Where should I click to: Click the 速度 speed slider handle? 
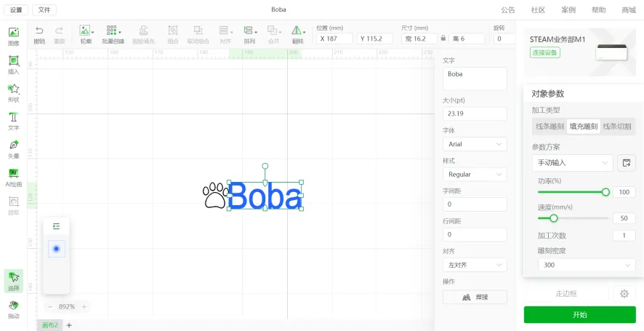point(554,218)
